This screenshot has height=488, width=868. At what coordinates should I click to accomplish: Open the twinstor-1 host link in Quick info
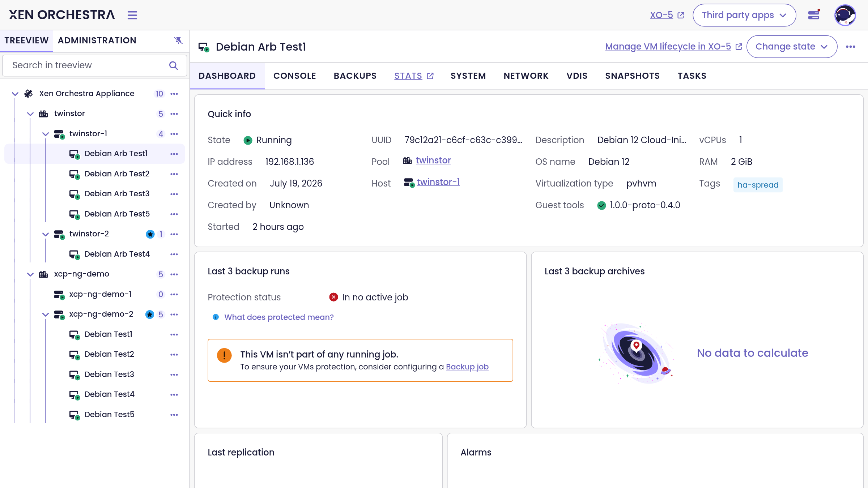[x=438, y=182]
